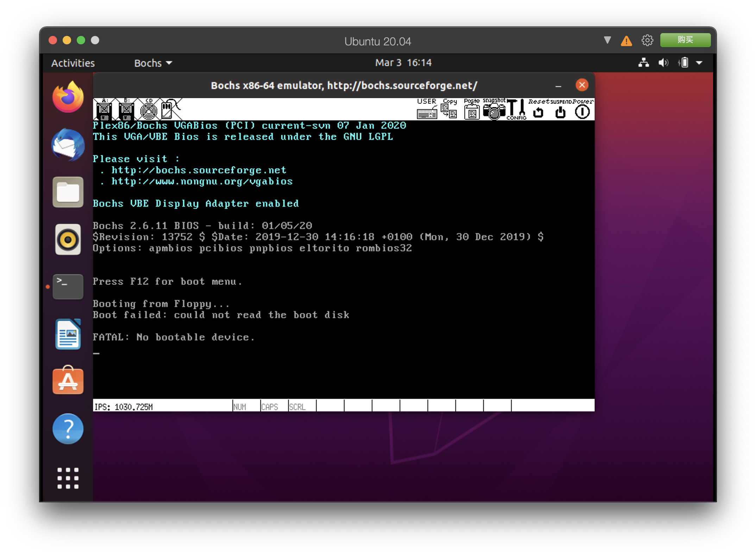Screen dimensions: 756x554
Task: Open Terminal from the dock
Action: pos(68,287)
